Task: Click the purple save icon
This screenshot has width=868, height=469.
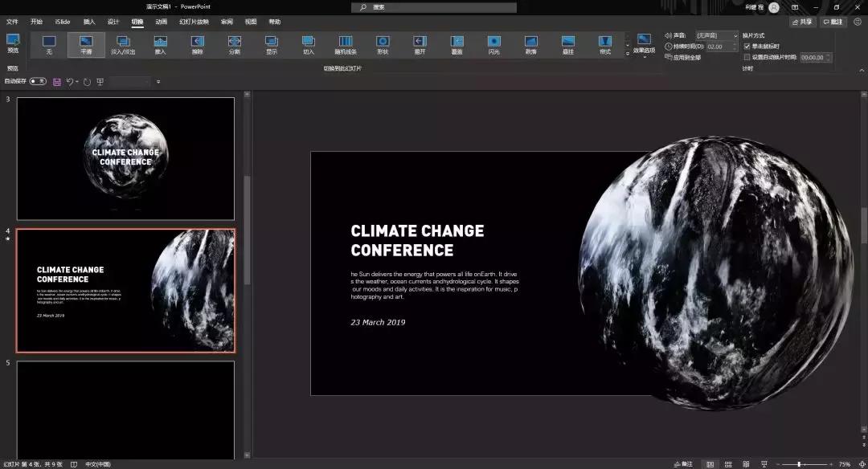Action: [x=57, y=82]
